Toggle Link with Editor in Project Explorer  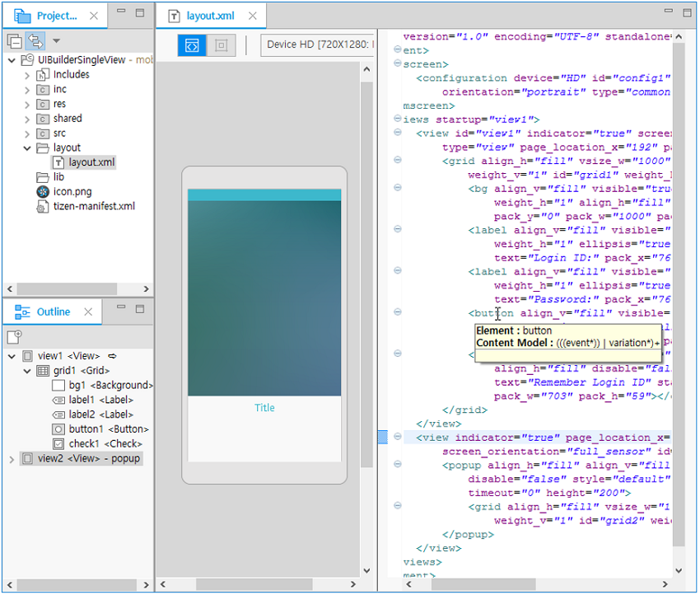[35, 40]
